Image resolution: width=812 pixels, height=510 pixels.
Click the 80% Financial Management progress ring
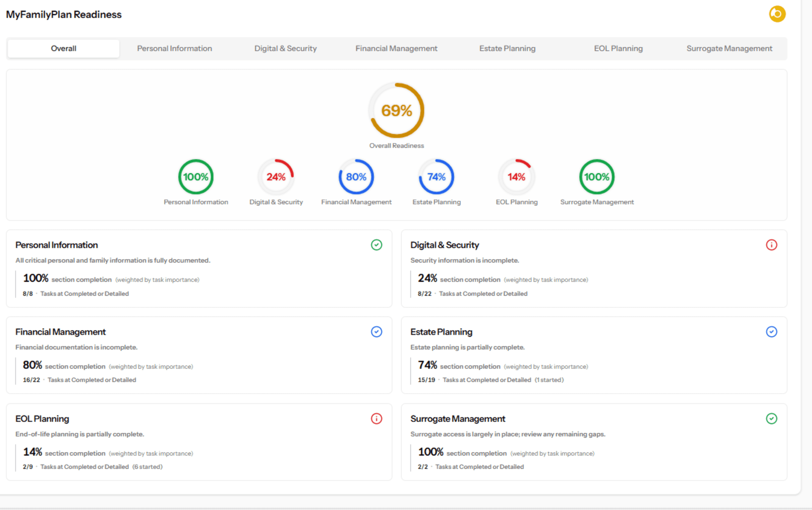click(x=356, y=177)
